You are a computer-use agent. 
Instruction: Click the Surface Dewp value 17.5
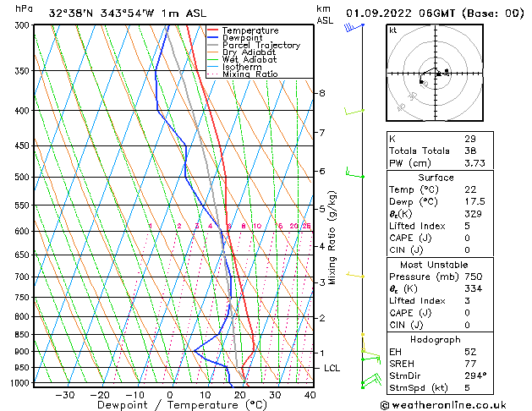(x=474, y=201)
